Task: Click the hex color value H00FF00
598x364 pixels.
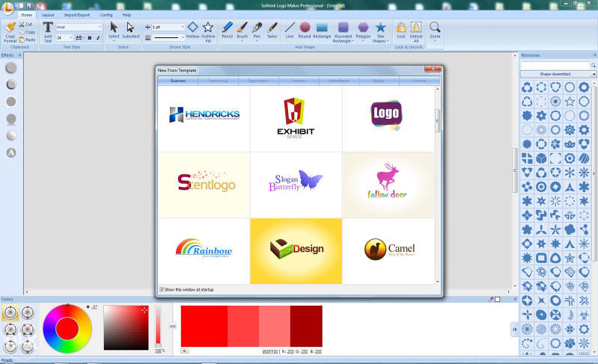Action: 270,352
